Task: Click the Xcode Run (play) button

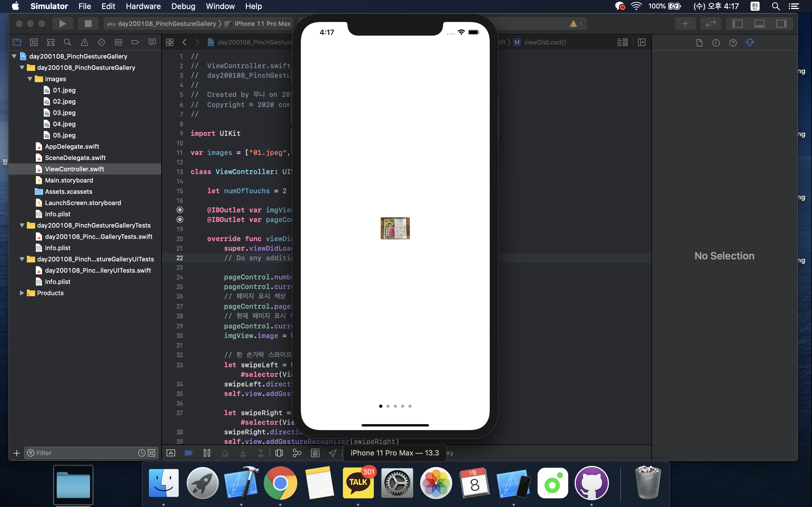Action: [x=62, y=23]
